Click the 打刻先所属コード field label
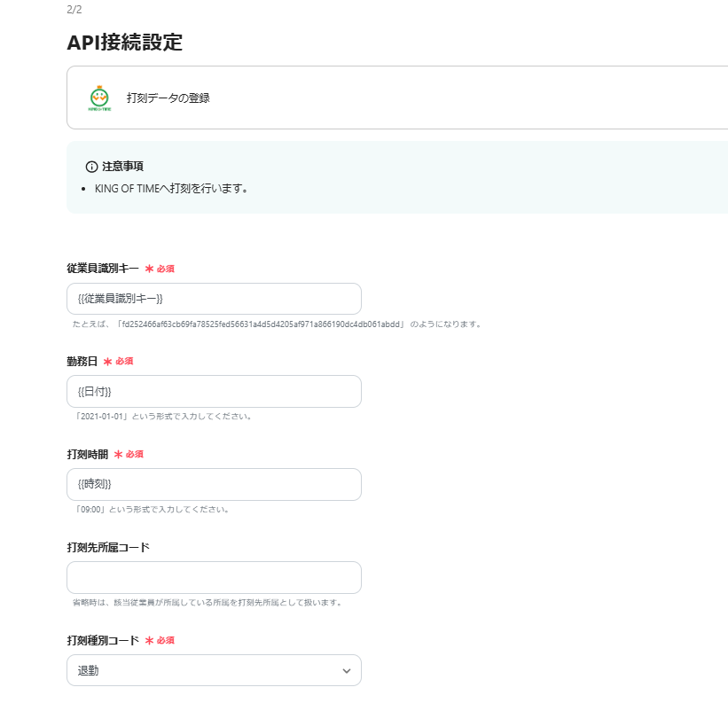 coord(108,547)
